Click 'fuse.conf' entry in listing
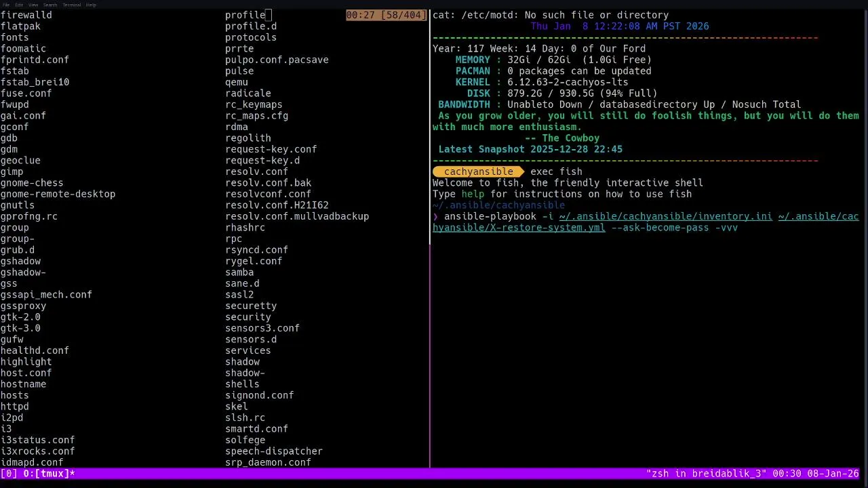Viewport: 868px width, 488px height. [26, 94]
